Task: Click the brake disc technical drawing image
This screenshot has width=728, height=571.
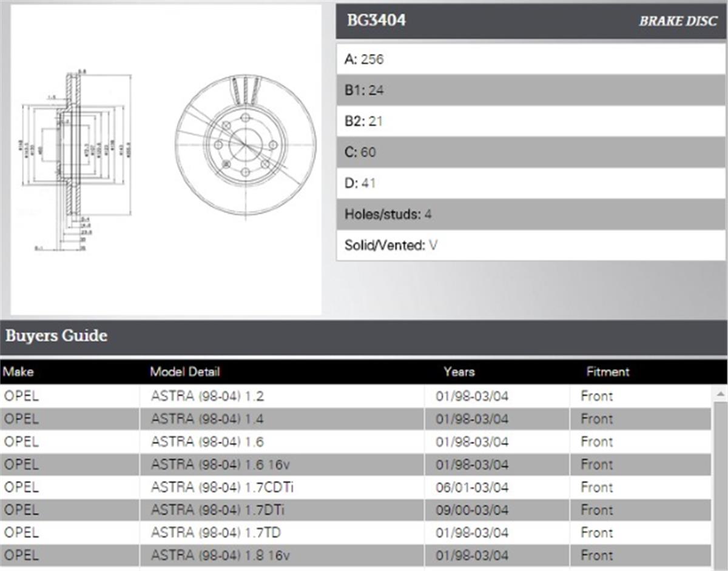Action: [x=166, y=160]
